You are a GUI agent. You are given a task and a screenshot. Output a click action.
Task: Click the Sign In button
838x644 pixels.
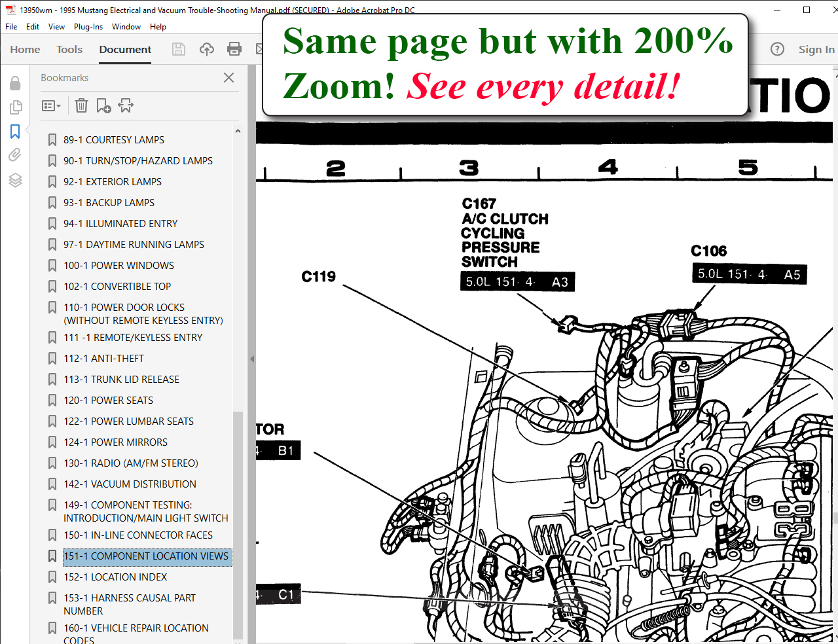[x=816, y=50]
